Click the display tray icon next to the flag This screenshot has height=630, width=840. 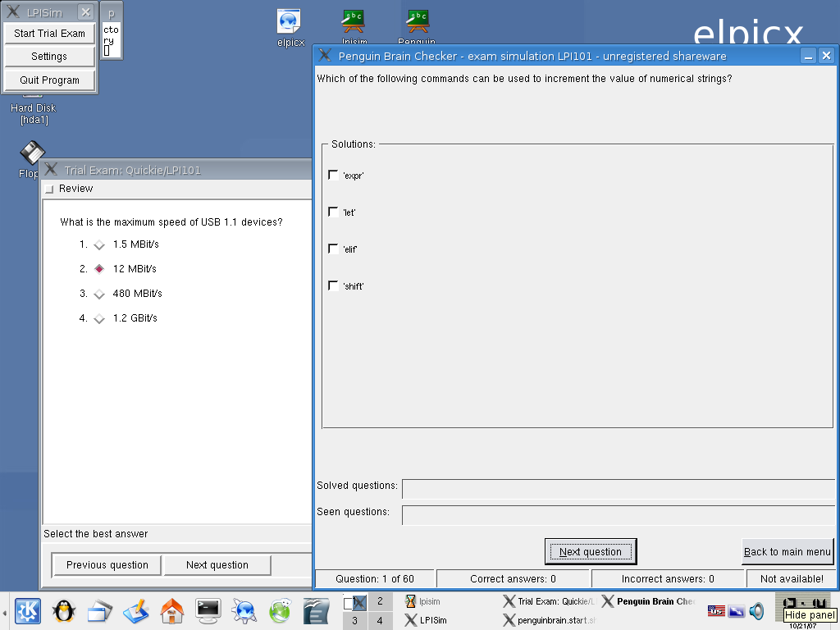737,610
